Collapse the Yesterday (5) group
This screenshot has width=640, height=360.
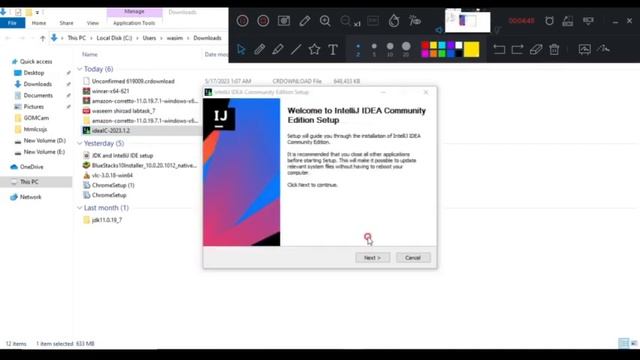click(x=80, y=143)
